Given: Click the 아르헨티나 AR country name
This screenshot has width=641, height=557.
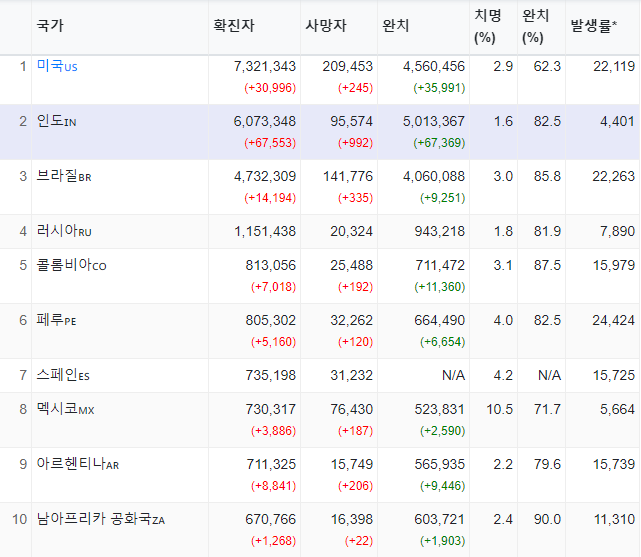Looking at the screenshot, I should 78,464.
